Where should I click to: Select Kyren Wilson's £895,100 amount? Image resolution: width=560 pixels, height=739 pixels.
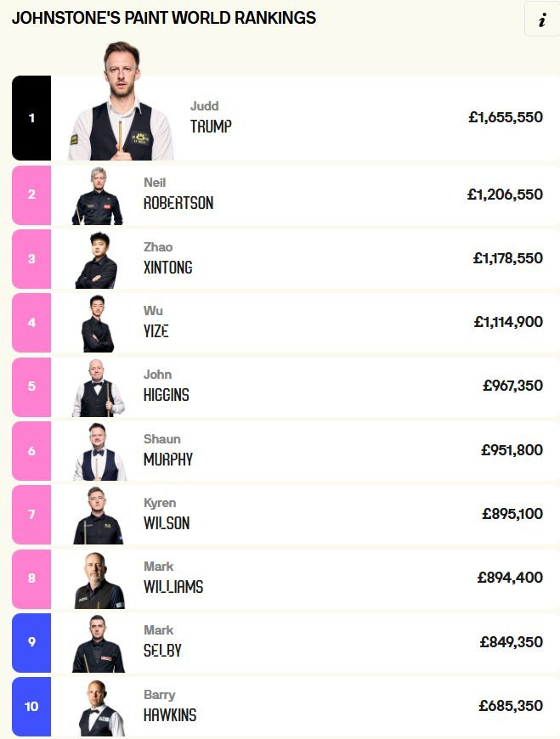[x=512, y=513]
